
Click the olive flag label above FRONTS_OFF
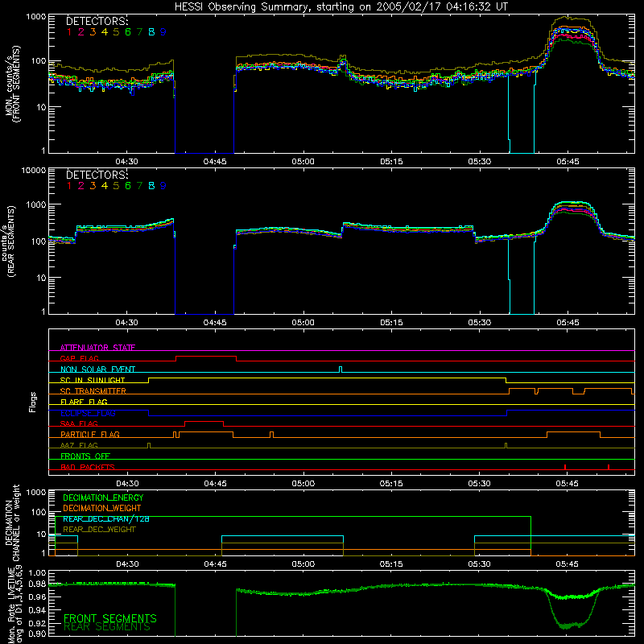click(x=79, y=445)
